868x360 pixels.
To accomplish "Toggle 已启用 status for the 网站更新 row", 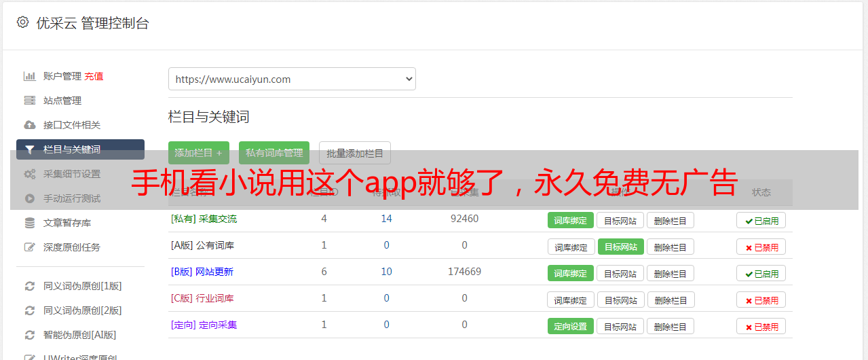I will pyautogui.click(x=761, y=273).
